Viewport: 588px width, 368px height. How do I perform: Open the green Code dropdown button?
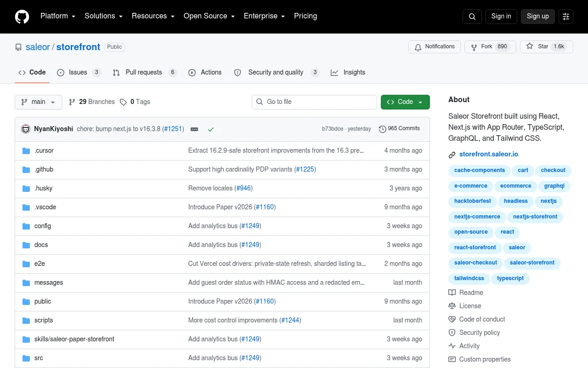pyautogui.click(x=405, y=102)
